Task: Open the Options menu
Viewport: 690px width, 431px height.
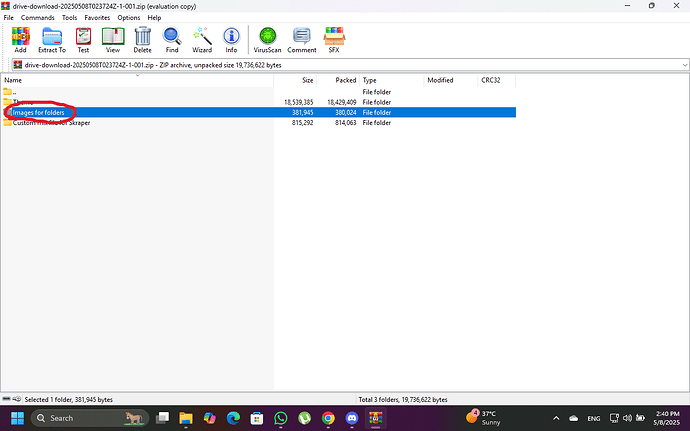Action: (128, 18)
